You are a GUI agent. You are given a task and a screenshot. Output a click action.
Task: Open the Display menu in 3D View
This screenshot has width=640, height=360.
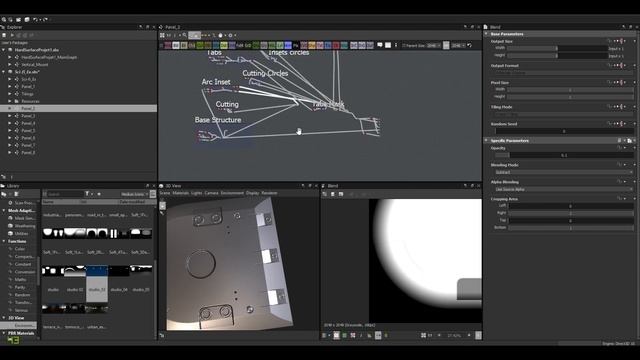click(x=252, y=193)
